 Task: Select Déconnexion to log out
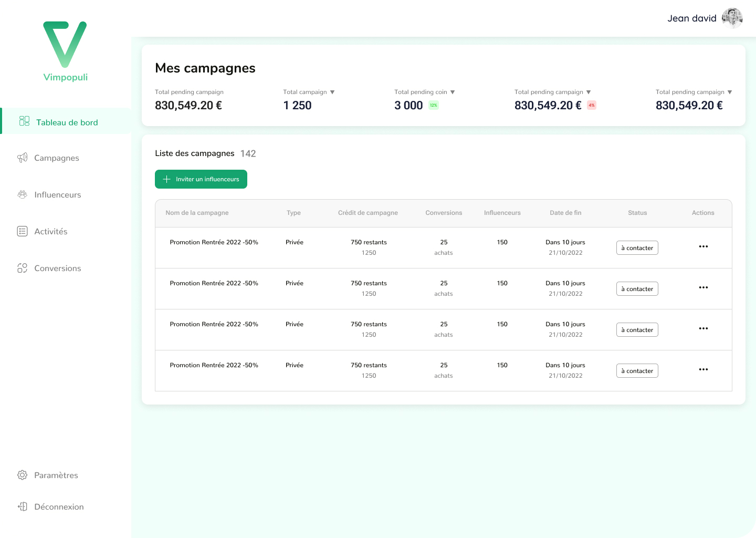point(59,506)
